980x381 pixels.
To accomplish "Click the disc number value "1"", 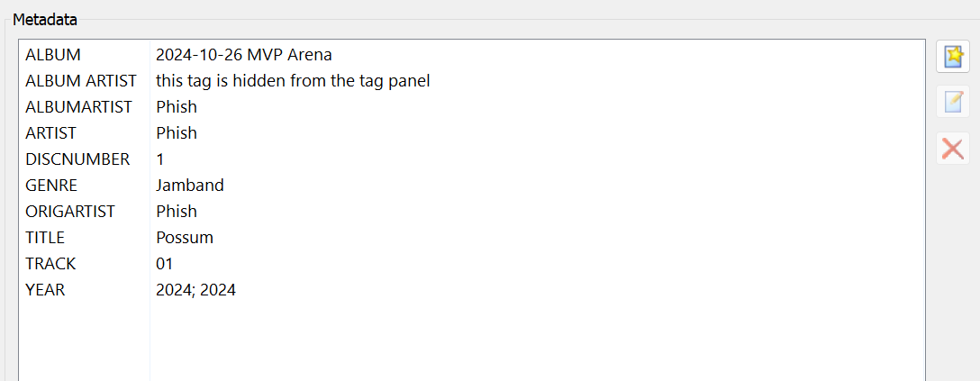I will (x=160, y=159).
